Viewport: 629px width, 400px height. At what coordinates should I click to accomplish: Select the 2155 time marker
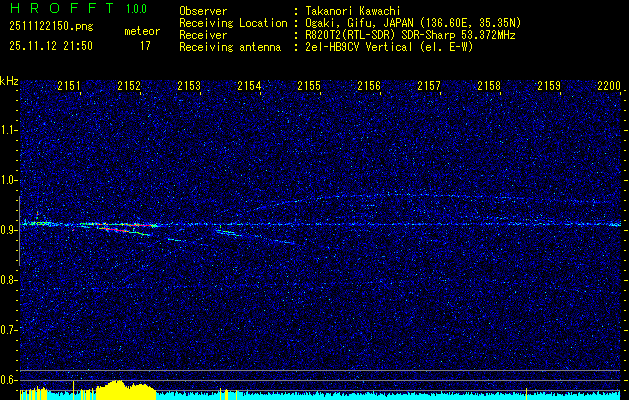(308, 87)
